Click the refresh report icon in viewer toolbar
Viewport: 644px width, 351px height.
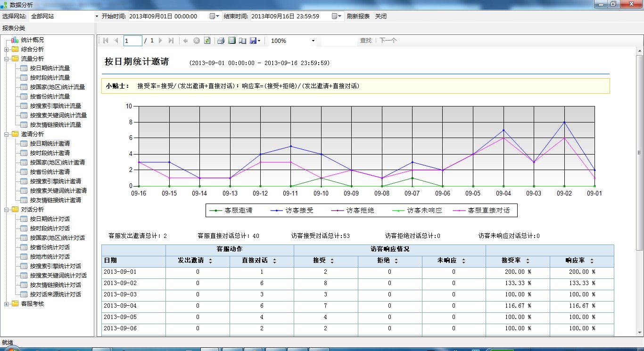(207, 41)
